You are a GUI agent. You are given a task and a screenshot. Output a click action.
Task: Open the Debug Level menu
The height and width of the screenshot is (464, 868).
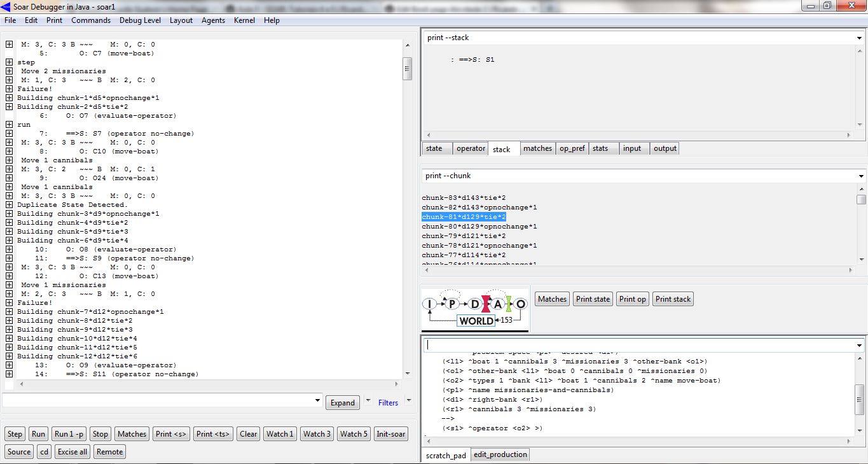coord(140,20)
